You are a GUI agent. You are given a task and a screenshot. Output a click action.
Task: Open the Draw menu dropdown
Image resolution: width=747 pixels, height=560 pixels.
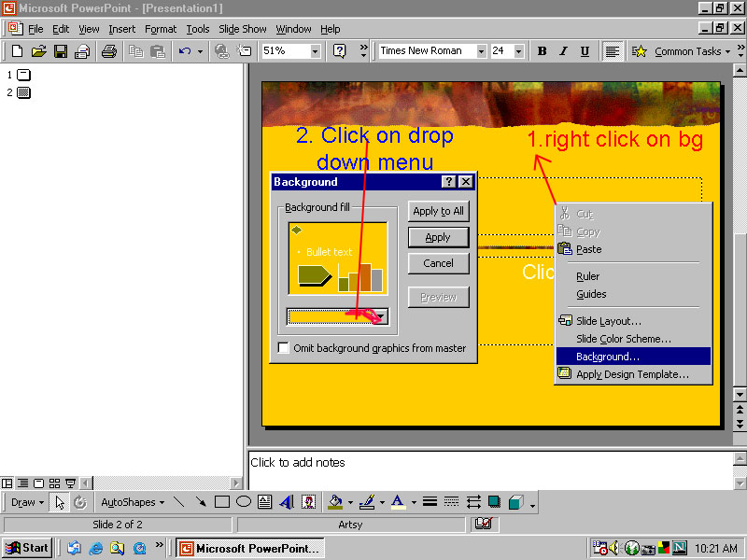(27, 502)
